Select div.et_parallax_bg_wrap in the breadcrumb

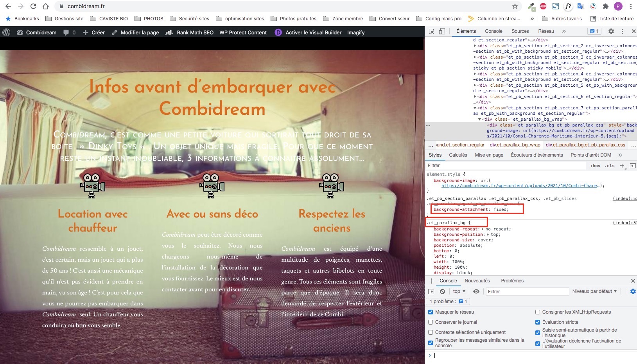point(515,145)
